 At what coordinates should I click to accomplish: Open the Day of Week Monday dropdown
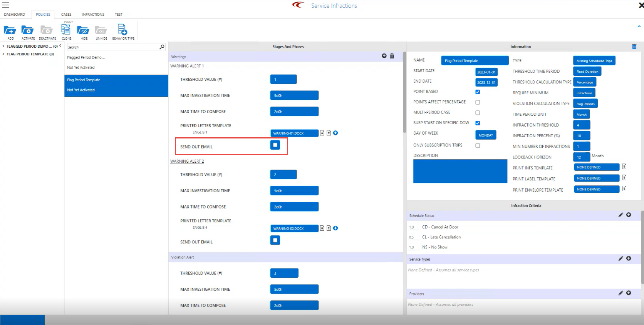[486, 135]
